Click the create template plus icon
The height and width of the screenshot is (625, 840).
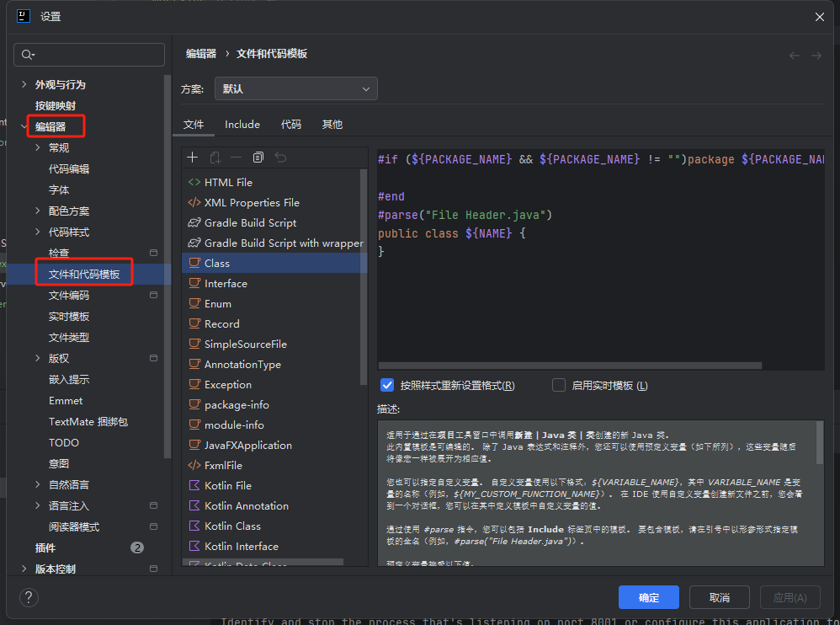pyautogui.click(x=192, y=157)
